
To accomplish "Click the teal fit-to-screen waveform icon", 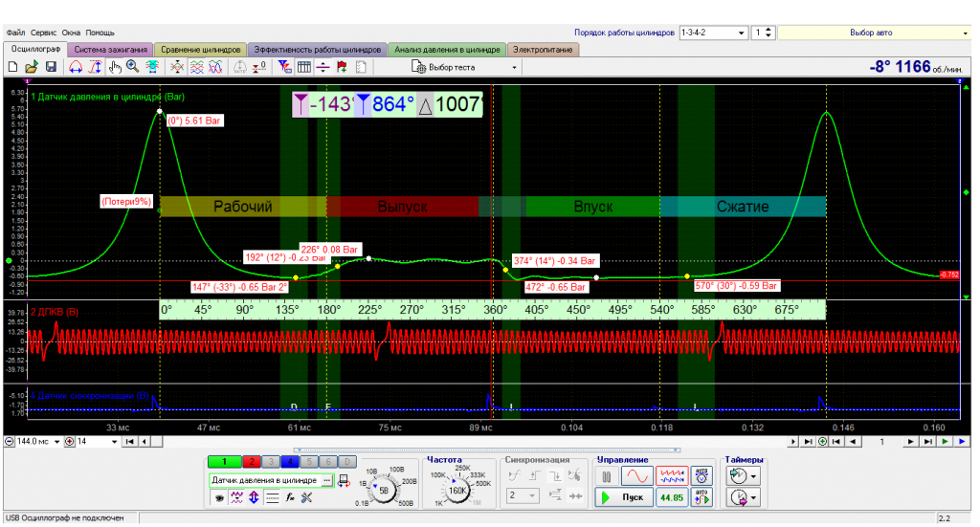I will (x=152, y=67).
